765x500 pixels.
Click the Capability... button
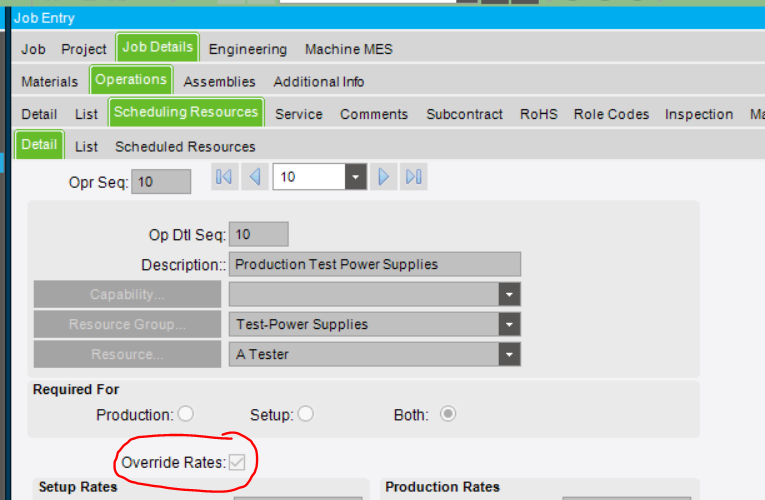coord(127,294)
